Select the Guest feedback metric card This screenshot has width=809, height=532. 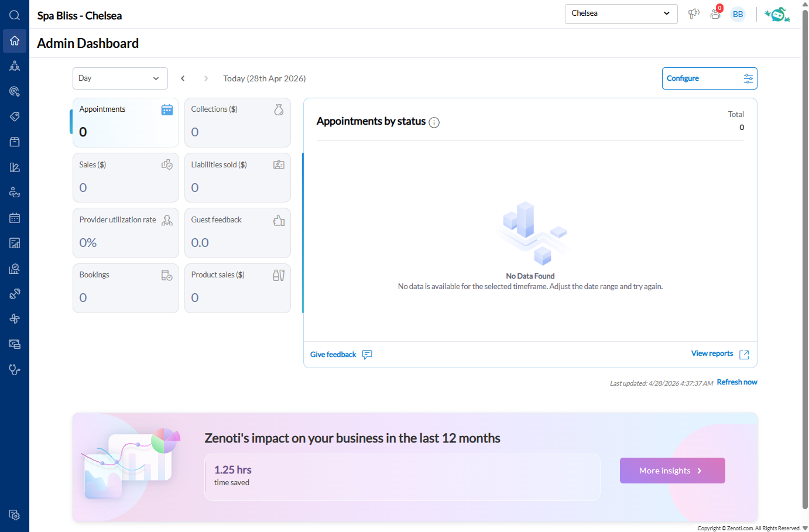click(x=237, y=232)
